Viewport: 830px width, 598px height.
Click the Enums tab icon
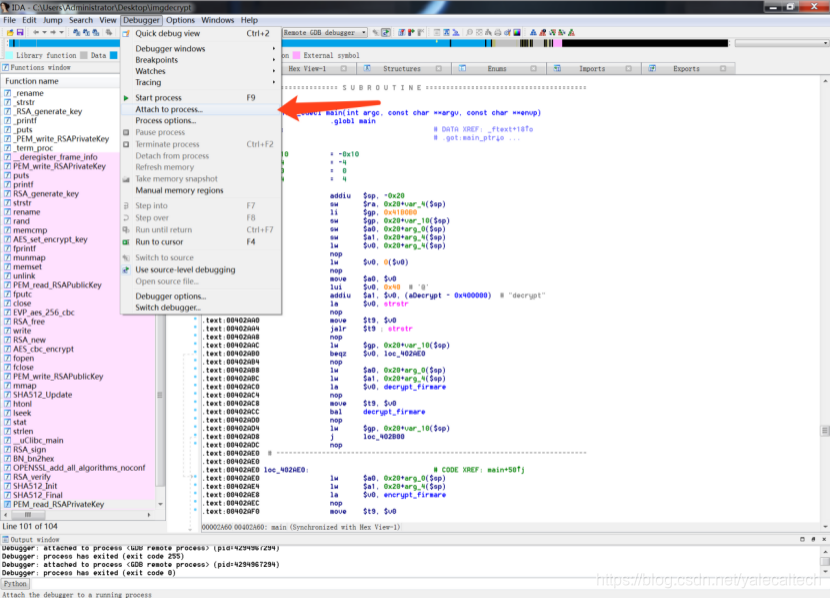click(462, 69)
